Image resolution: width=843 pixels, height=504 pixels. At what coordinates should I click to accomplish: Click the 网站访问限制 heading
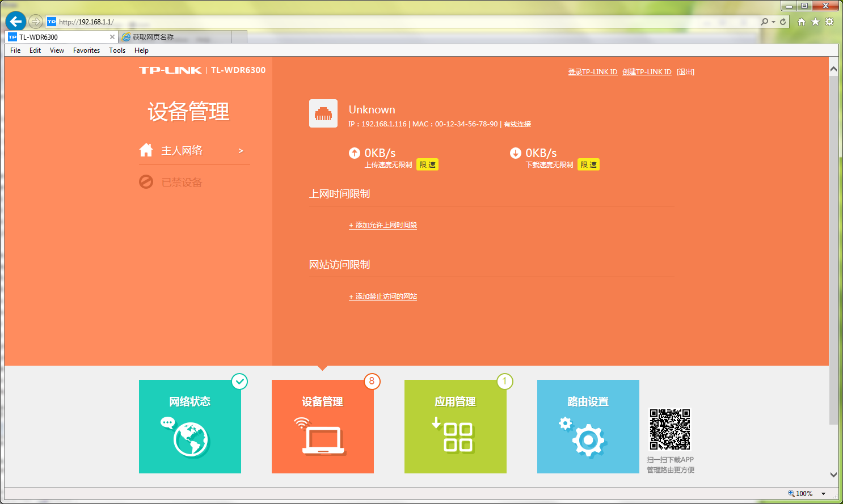pos(339,265)
